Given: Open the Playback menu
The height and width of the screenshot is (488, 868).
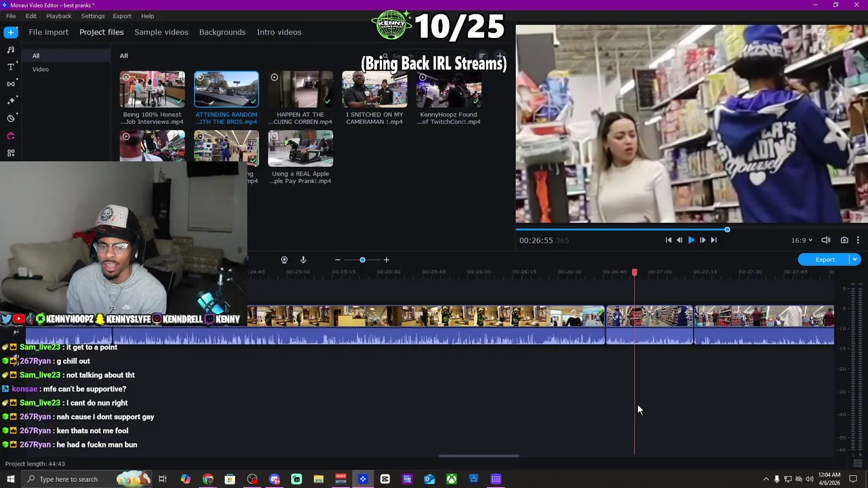Looking at the screenshot, I should tap(59, 16).
